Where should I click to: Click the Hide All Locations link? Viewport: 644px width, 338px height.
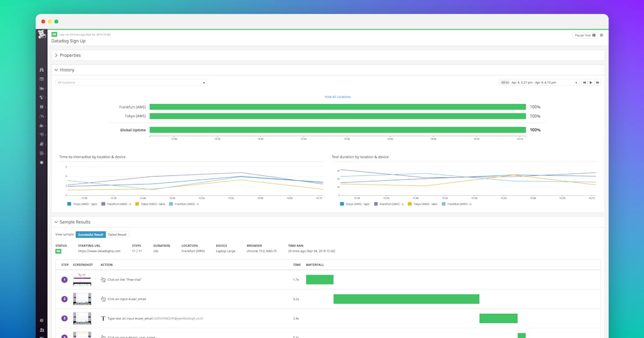[x=338, y=97]
